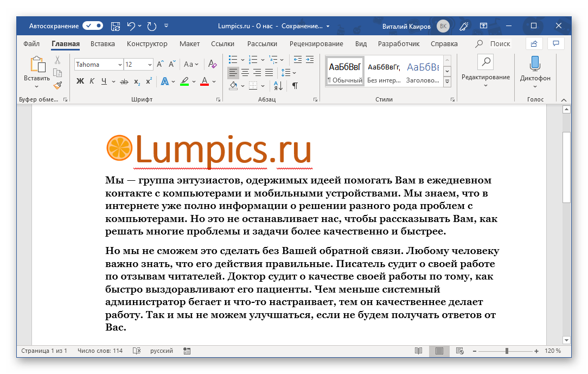This screenshot has height=374, width=588.
Task: Justify the text alignment
Action: click(x=269, y=72)
